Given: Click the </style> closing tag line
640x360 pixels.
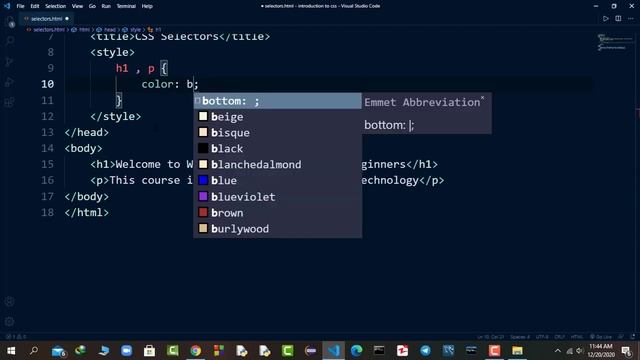Looking at the screenshot, I should pos(116,116).
